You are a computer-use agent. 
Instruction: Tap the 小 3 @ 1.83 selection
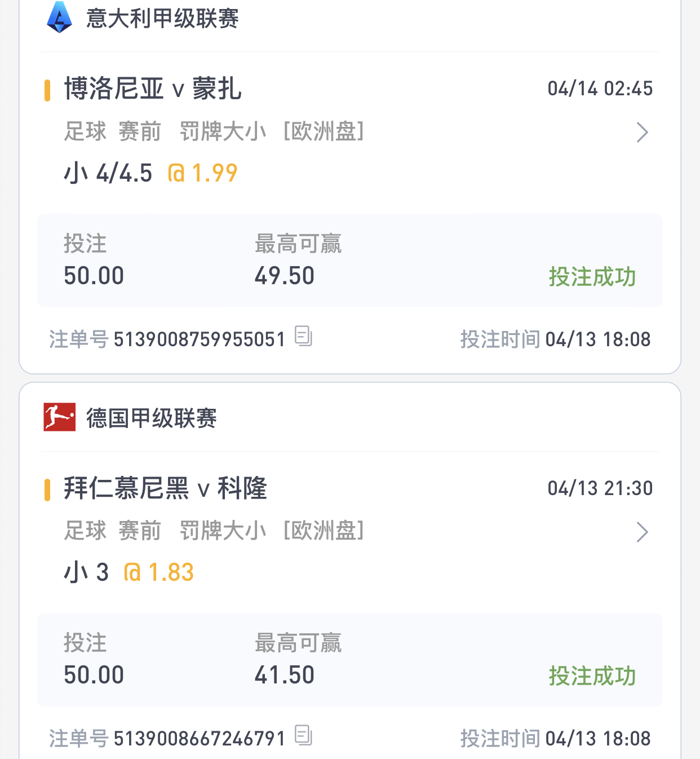[x=129, y=572]
